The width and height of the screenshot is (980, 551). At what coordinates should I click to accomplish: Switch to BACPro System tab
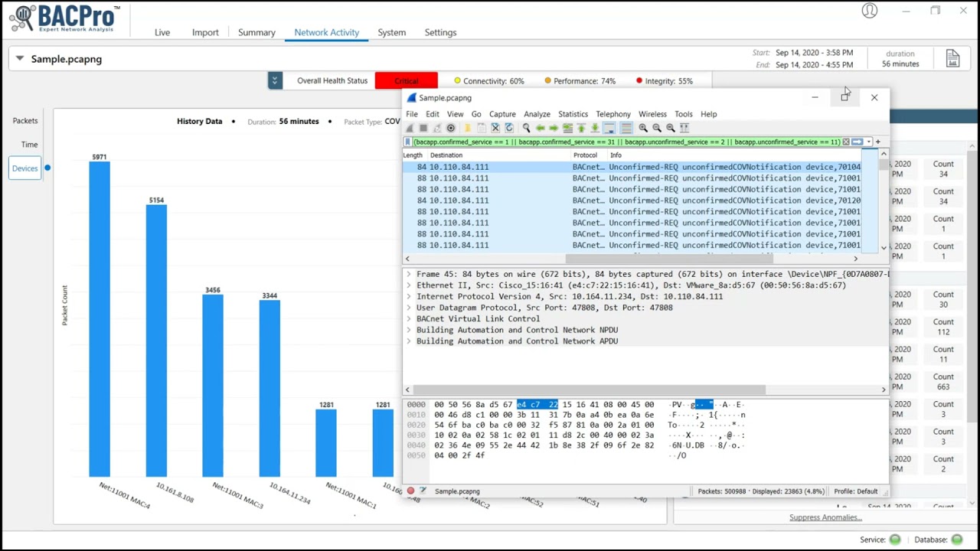391,32
